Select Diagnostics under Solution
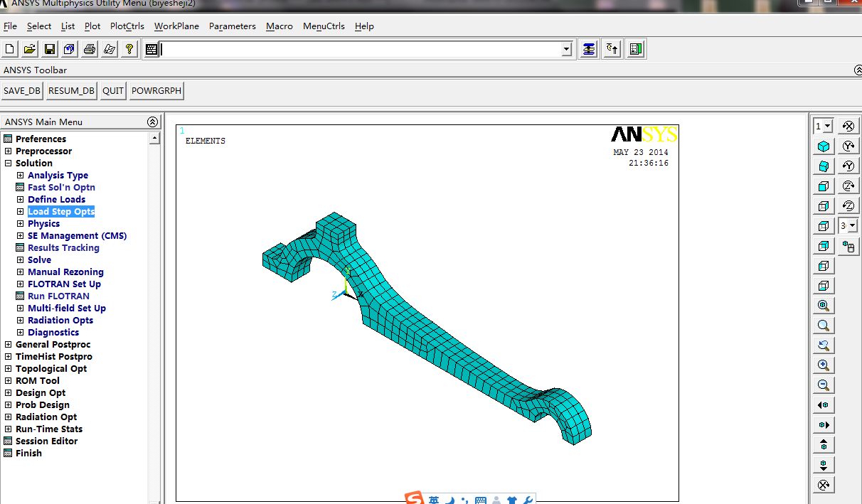The height and width of the screenshot is (504, 862). click(53, 332)
